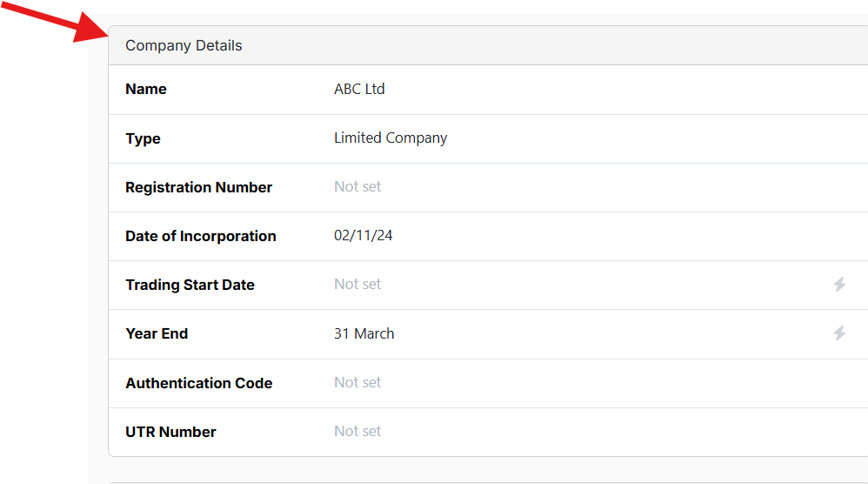Screen dimensions: 868x484
Task: Click the Authentication Code label
Action: [198, 383]
